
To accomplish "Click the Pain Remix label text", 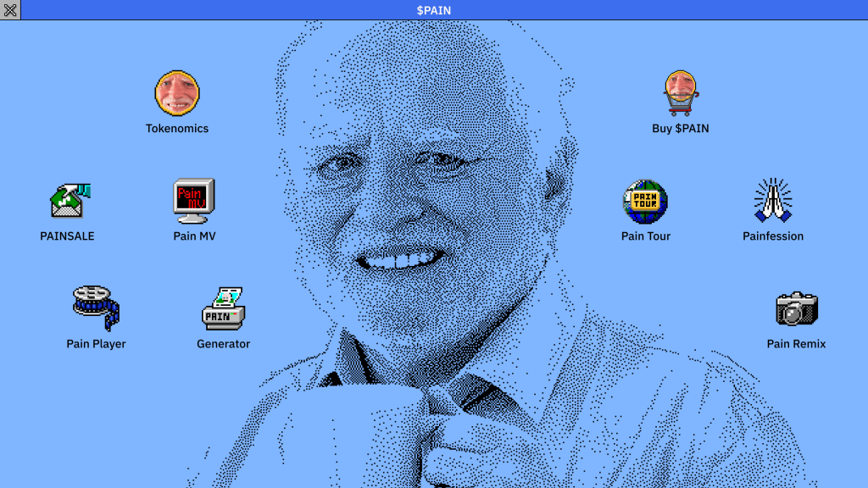I will [796, 344].
